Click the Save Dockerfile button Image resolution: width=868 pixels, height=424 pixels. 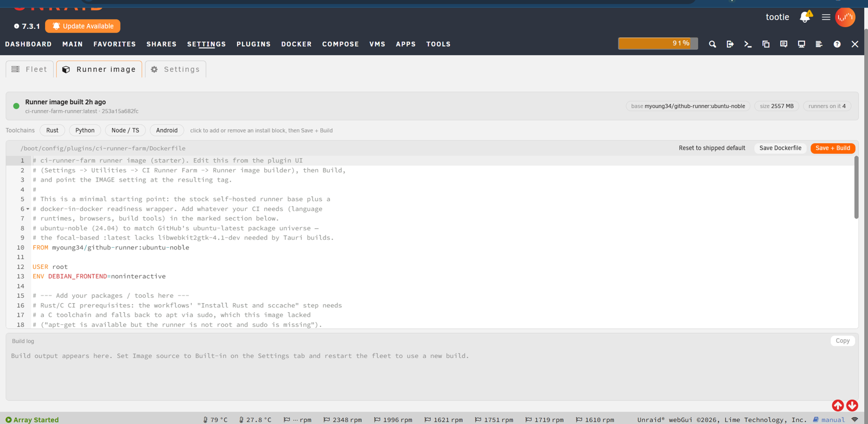780,148
